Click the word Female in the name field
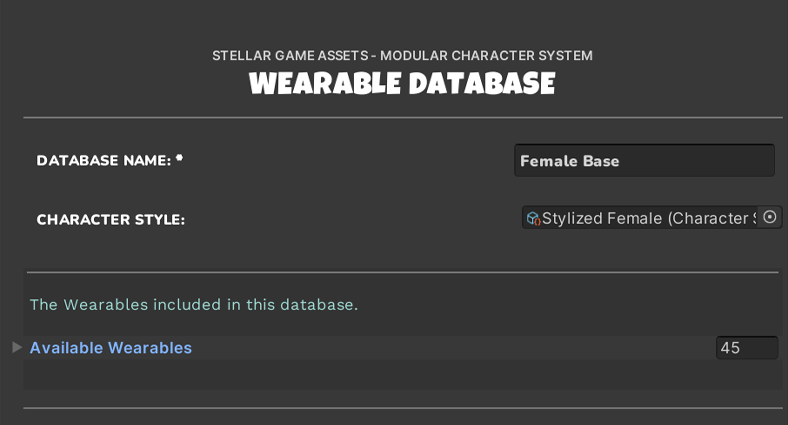Screen dimensions: 788x425 545,161
